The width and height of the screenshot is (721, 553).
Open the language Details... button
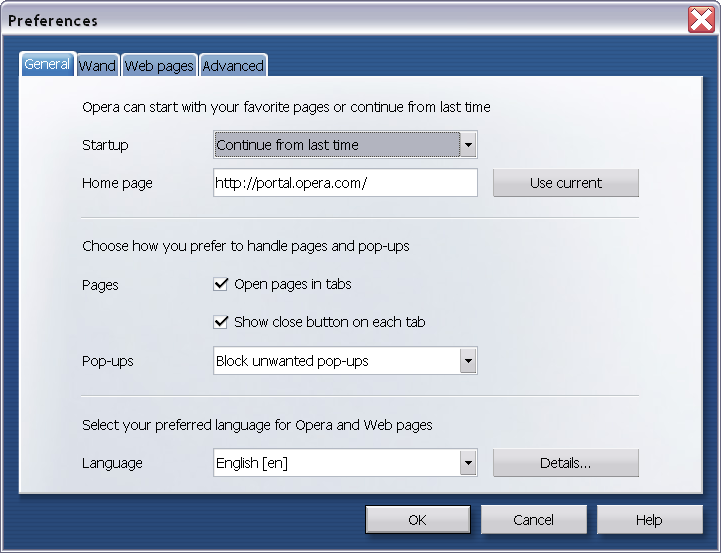pos(565,463)
